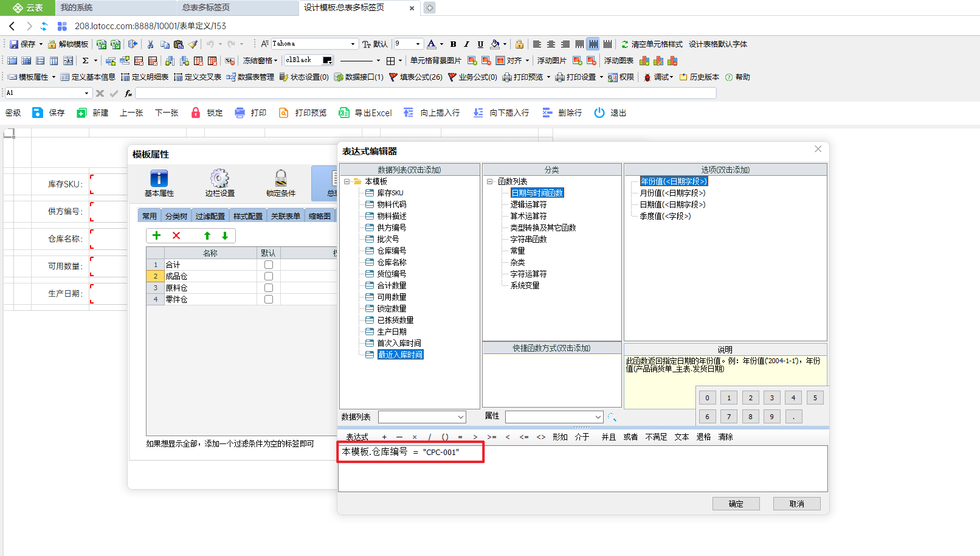Open the 样式配置 tab
980x556 pixels.
(x=248, y=216)
